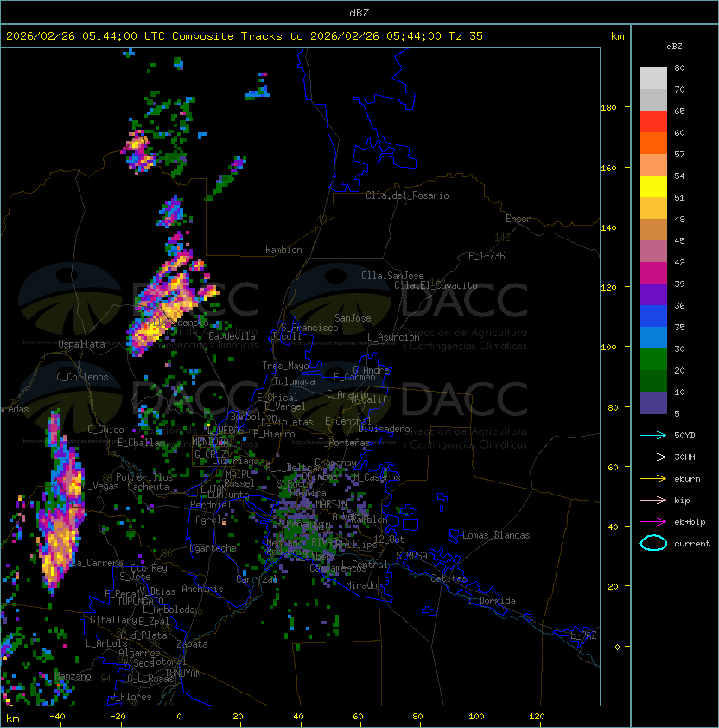
Task: Choose the green swatch below 30 dBZ
Action: pyautogui.click(x=653, y=360)
